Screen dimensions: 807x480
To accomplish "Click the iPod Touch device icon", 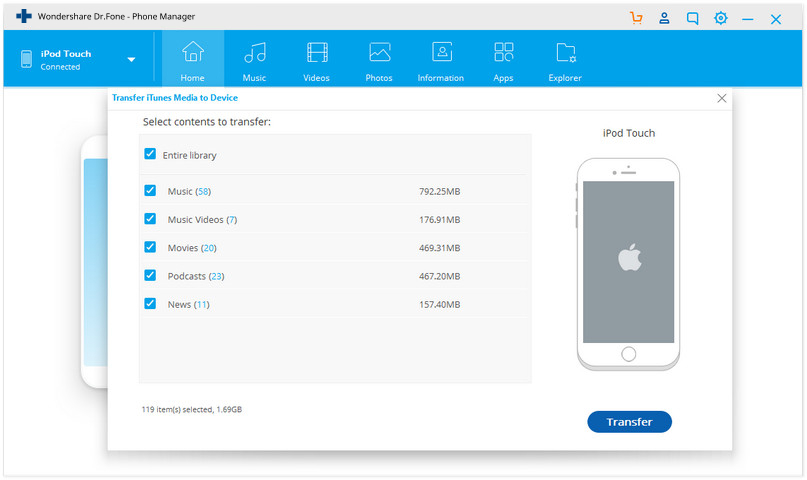I will tap(26, 59).
